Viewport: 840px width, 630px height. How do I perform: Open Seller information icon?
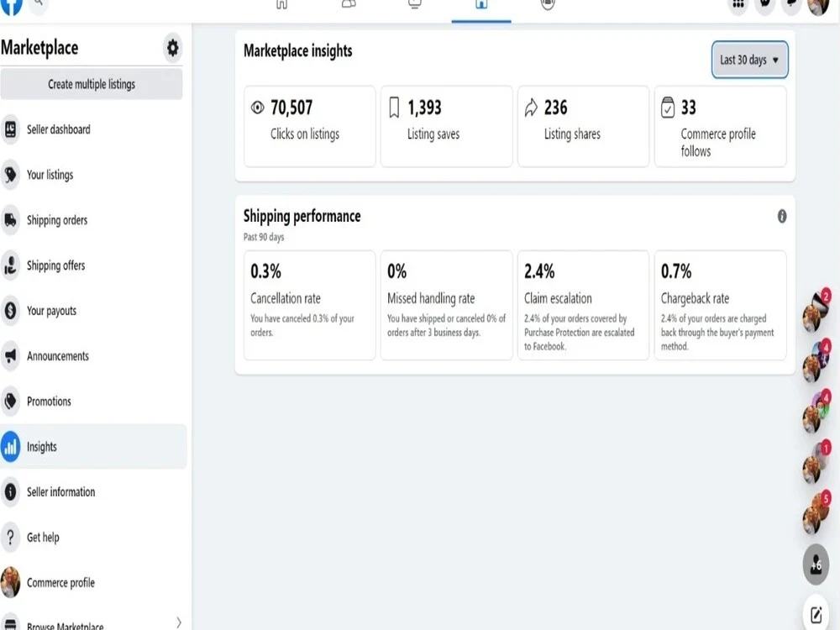(x=10, y=491)
